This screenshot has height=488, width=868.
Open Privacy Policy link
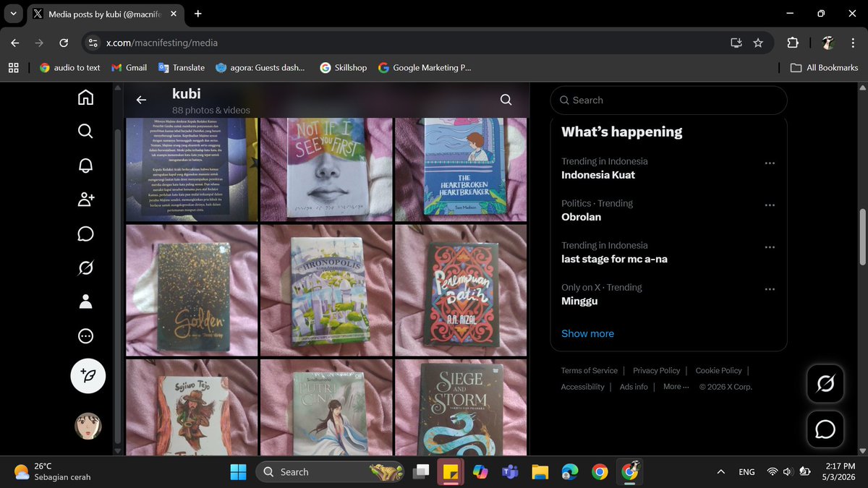pos(656,370)
